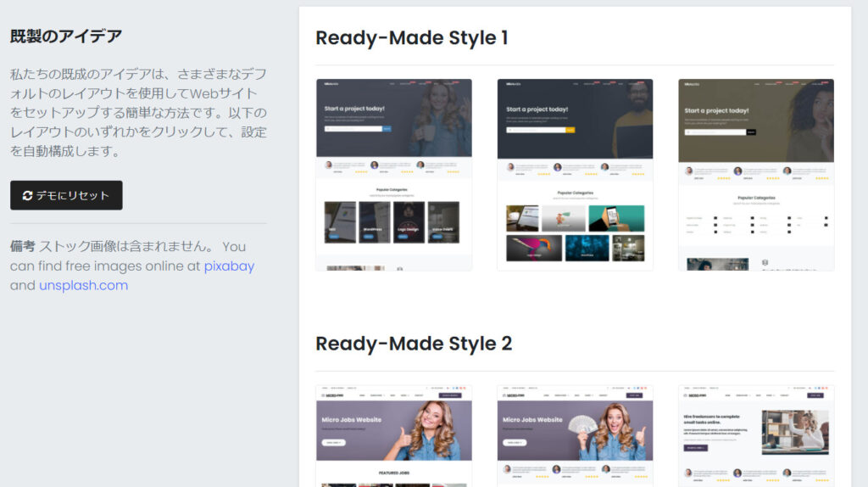Click the refresh icon in the reset button
This screenshot has height=487, width=868.
point(27,196)
